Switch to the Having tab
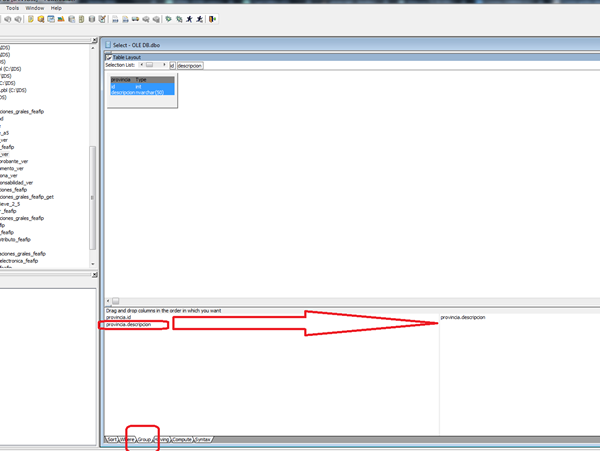 (x=162, y=440)
